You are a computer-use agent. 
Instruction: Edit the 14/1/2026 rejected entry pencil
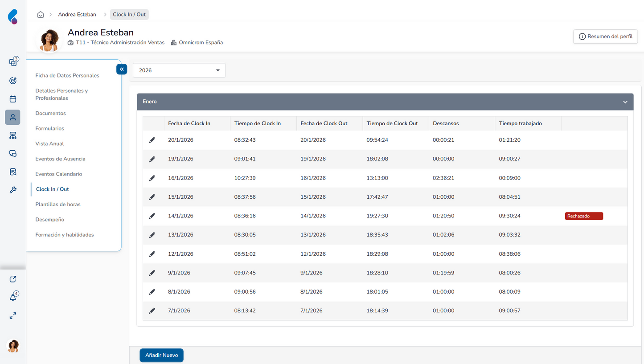(x=152, y=216)
